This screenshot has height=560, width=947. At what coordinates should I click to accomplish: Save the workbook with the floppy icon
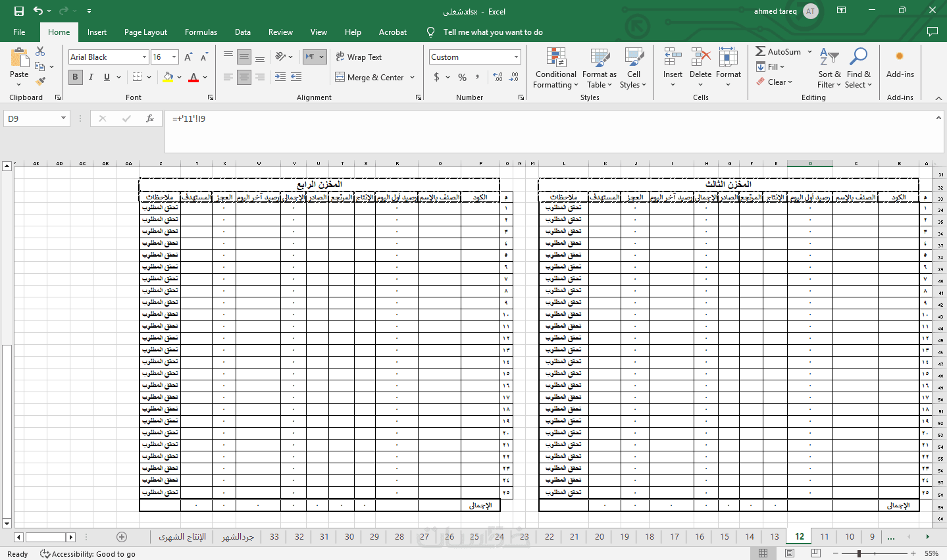18,11
